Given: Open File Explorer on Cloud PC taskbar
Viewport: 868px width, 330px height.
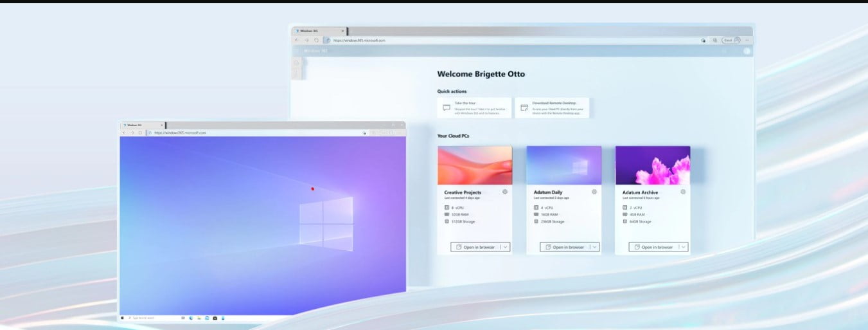Looking at the screenshot, I should coord(199,318).
